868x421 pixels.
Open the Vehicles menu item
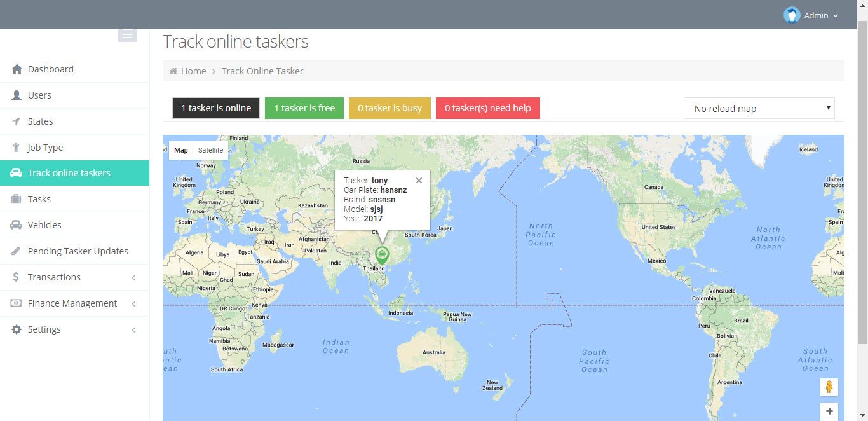(x=74, y=225)
